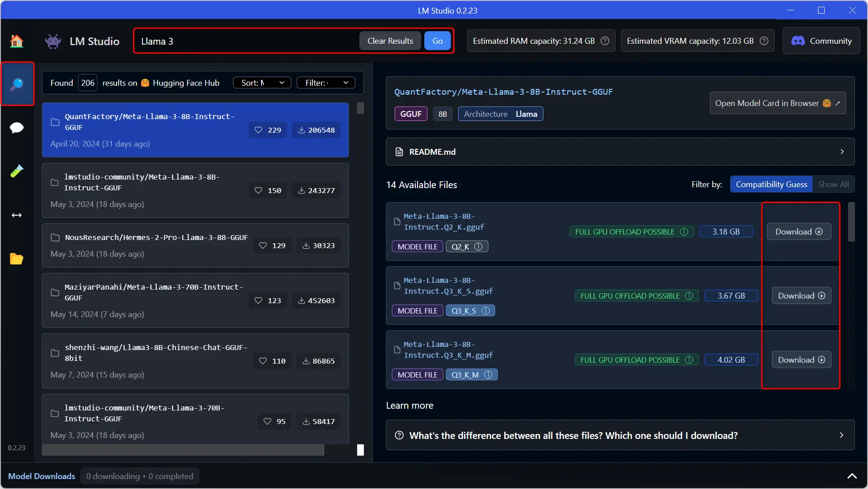Click Model Downloads label in bottom bar
This screenshot has width=868, height=489.
tap(41, 476)
